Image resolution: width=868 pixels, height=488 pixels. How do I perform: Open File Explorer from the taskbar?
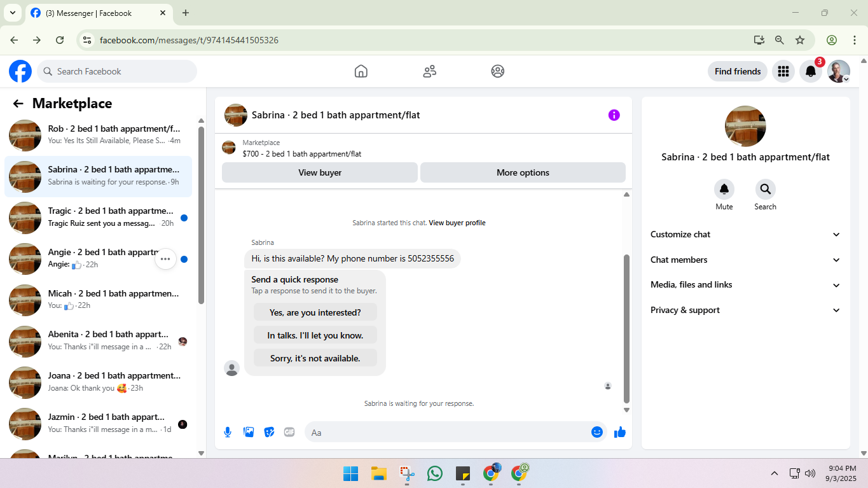(379, 473)
